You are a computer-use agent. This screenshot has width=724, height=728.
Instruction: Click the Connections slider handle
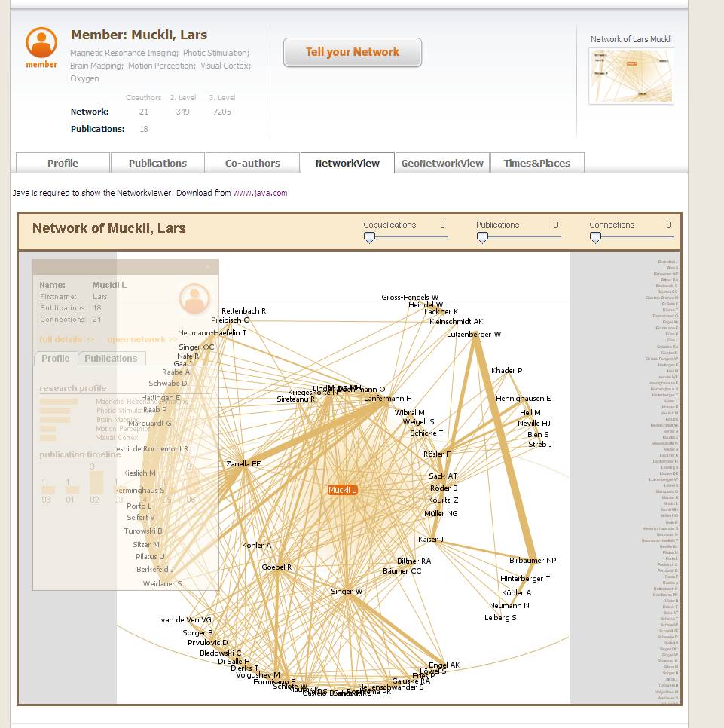(x=595, y=238)
